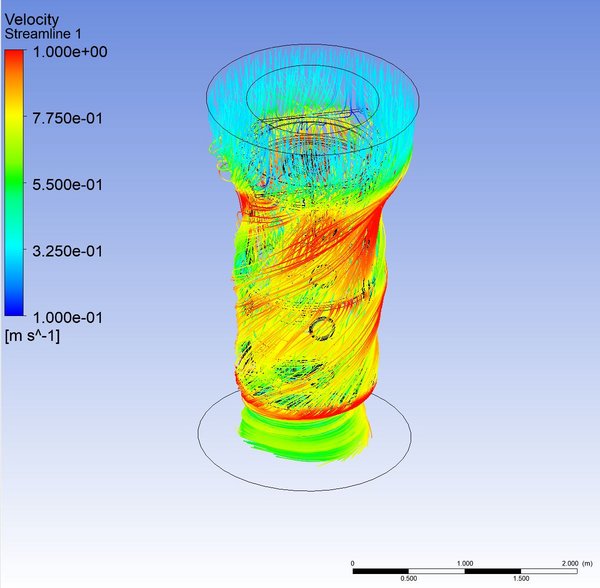Click the scale ruler bar
This screenshot has height=588, width=600.
(465, 571)
